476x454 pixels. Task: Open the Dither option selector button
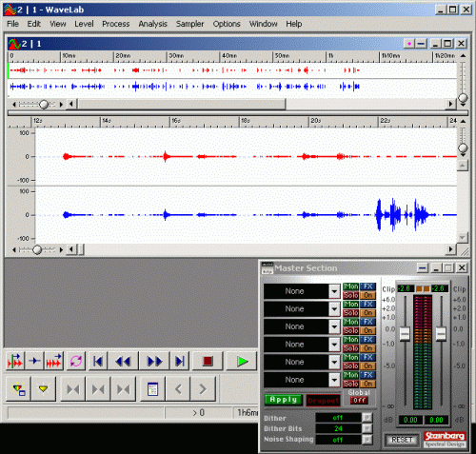[x=367, y=418]
